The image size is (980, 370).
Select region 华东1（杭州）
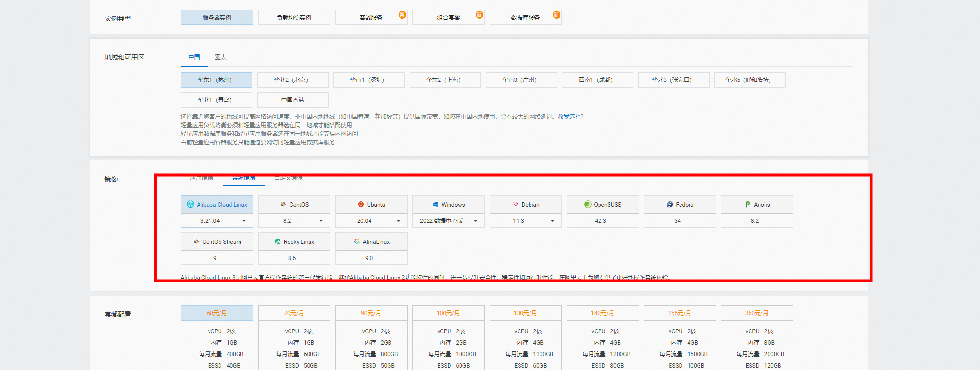(x=217, y=80)
